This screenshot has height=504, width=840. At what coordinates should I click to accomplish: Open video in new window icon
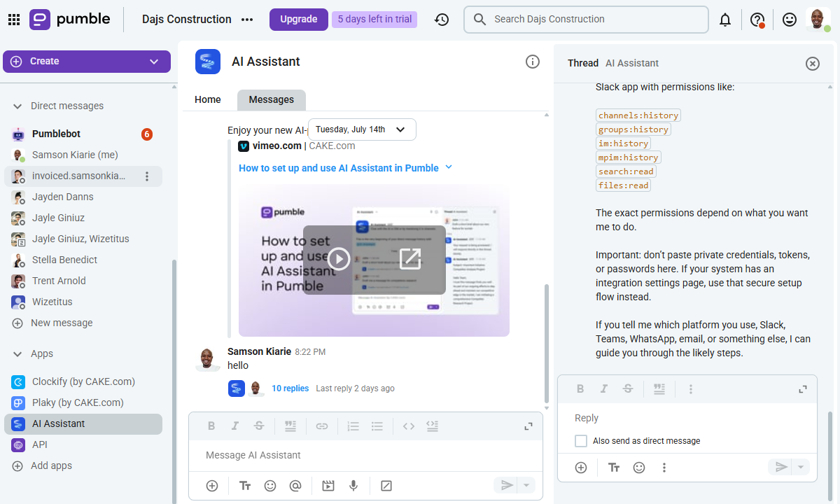[x=410, y=259]
